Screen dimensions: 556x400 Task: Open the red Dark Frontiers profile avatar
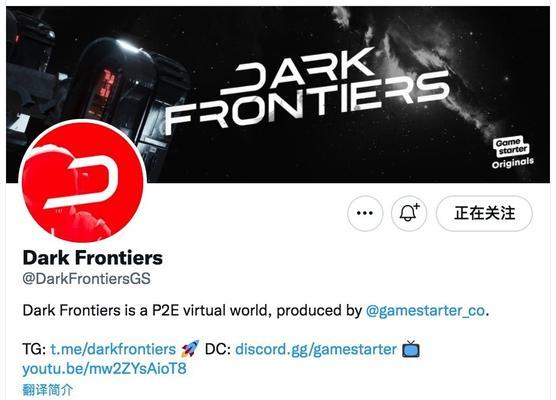point(82,182)
